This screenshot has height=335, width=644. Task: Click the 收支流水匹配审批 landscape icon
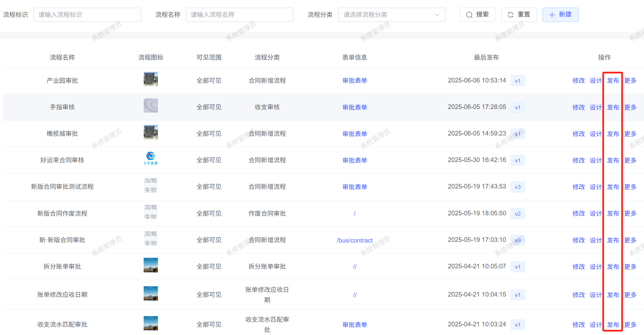click(x=151, y=323)
